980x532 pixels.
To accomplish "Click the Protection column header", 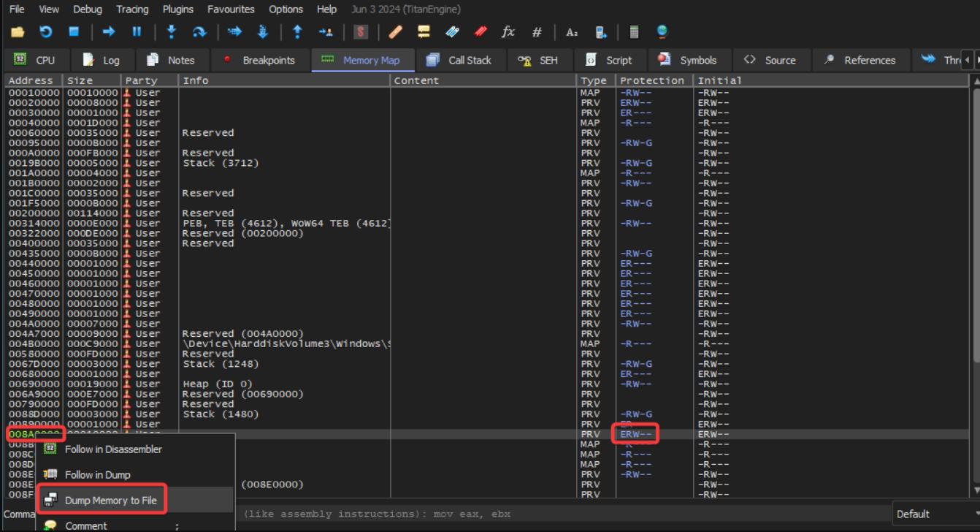I will (652, 80).
